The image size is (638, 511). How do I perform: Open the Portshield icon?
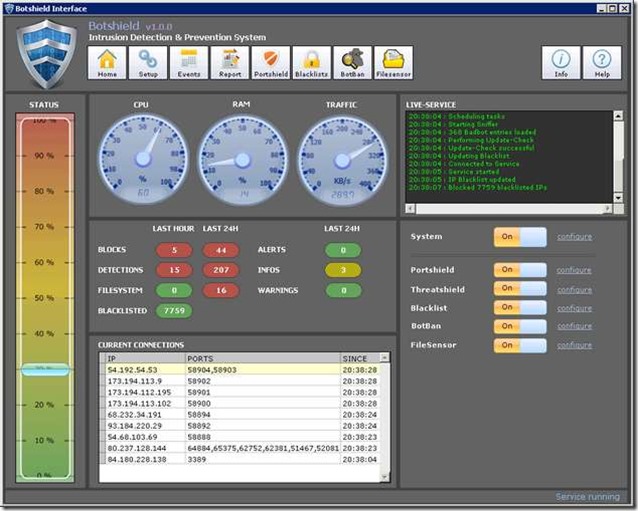271,63
